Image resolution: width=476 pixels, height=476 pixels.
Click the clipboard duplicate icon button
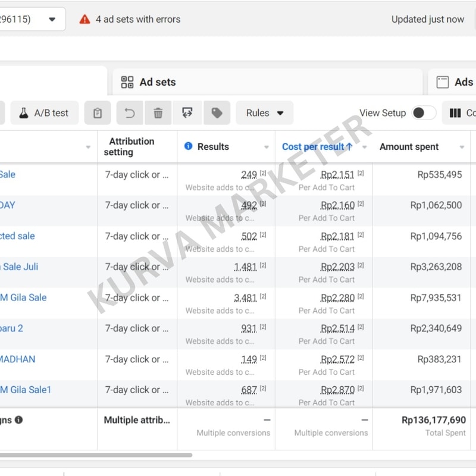[98, 113]
